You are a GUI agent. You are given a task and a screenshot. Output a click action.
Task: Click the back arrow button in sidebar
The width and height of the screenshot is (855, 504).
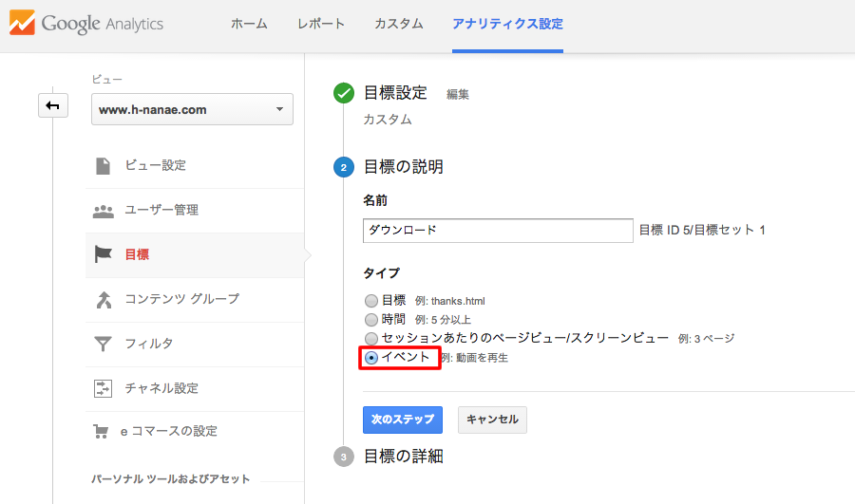(x=53, y=105)
